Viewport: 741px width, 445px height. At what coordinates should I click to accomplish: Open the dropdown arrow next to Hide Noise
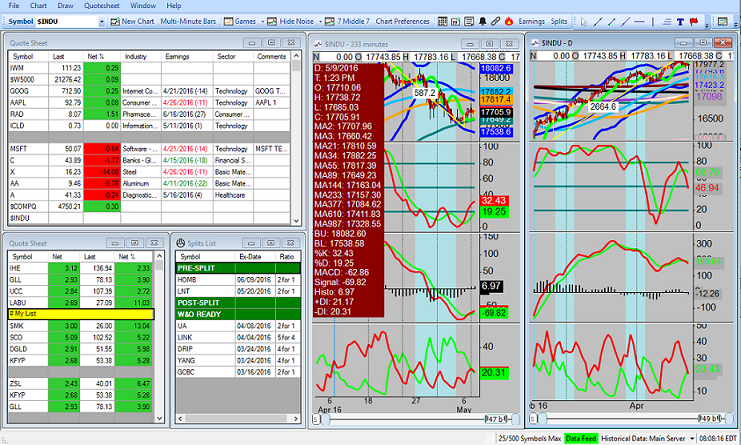point(320,22)
